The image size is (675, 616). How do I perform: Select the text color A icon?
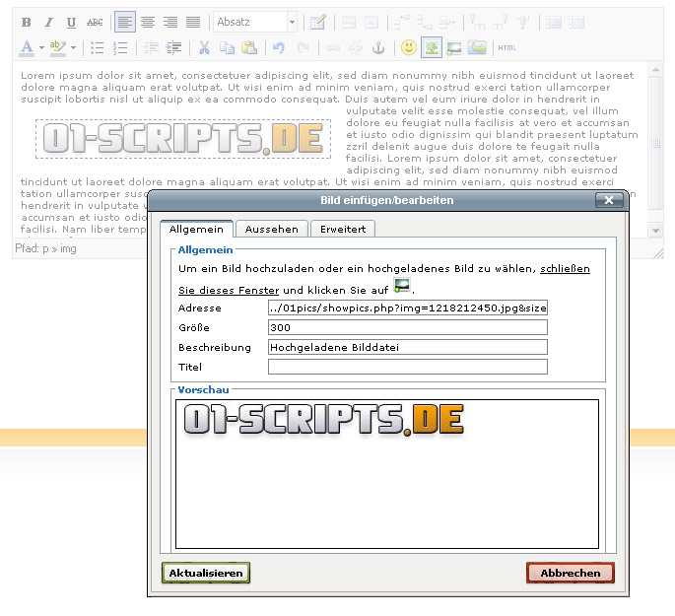click(x=27, y=47)
